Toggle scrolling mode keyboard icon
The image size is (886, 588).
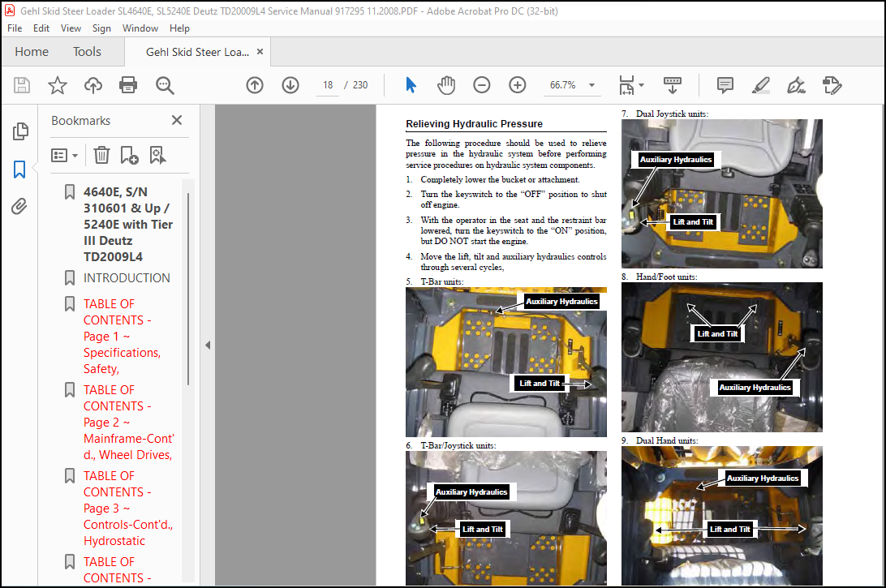click(672, 85)
